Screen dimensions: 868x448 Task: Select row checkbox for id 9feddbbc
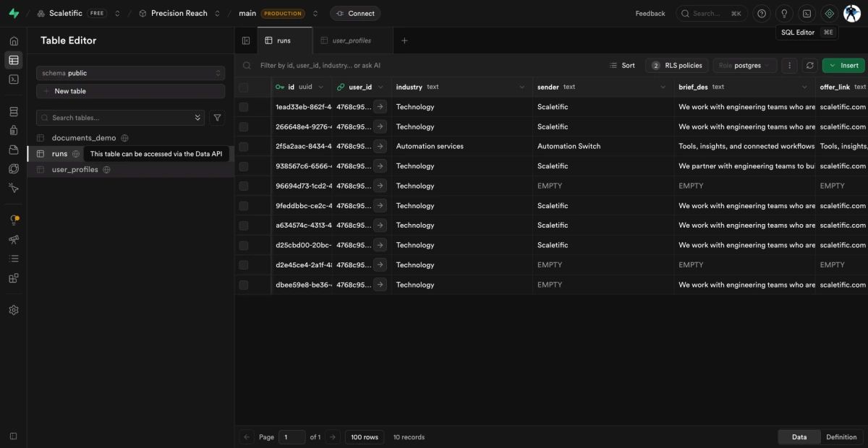click(244, 206)
